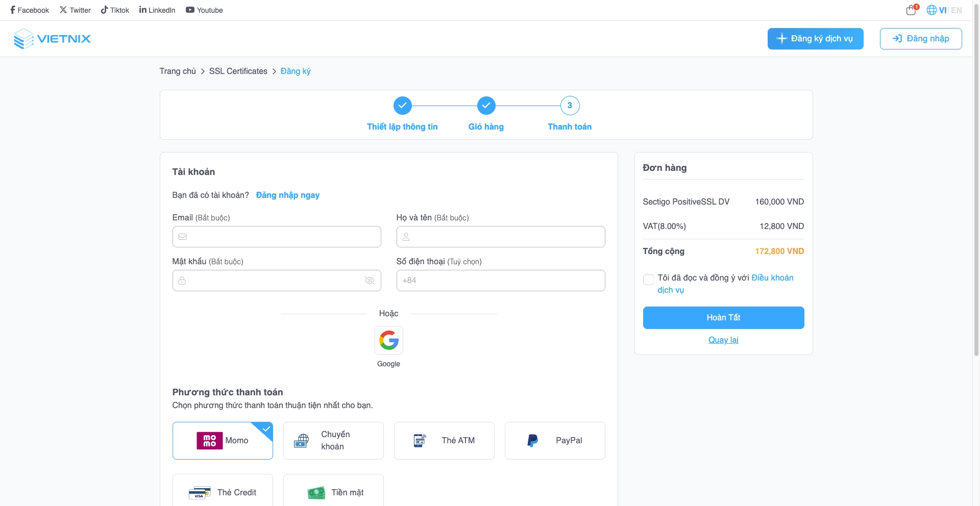Image resolution: width=980 pixels, height=506 pixels.
Task: Go to step 'Thiết lập thông tin'
Action: pyautogui.click(x=402, y=106)
